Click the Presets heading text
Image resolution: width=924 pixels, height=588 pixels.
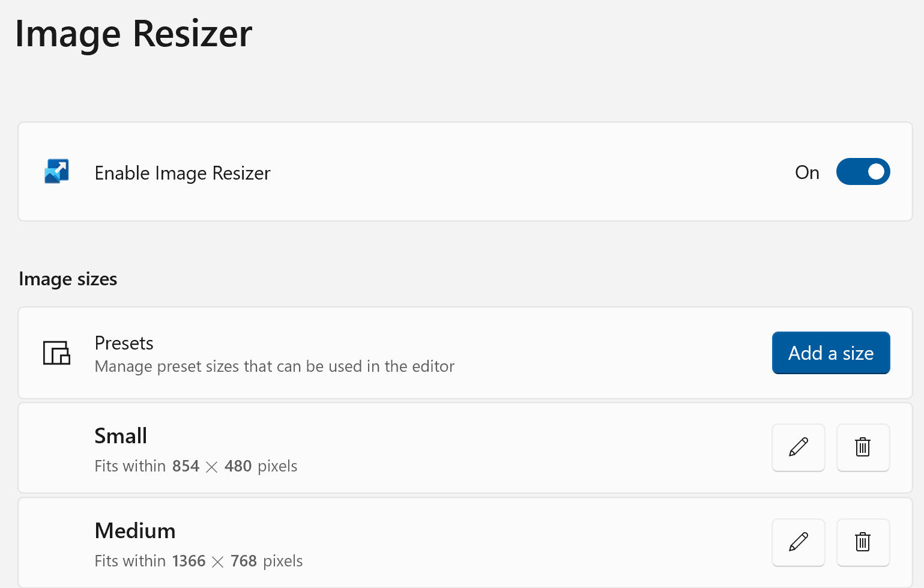click(x=124, y=343)
